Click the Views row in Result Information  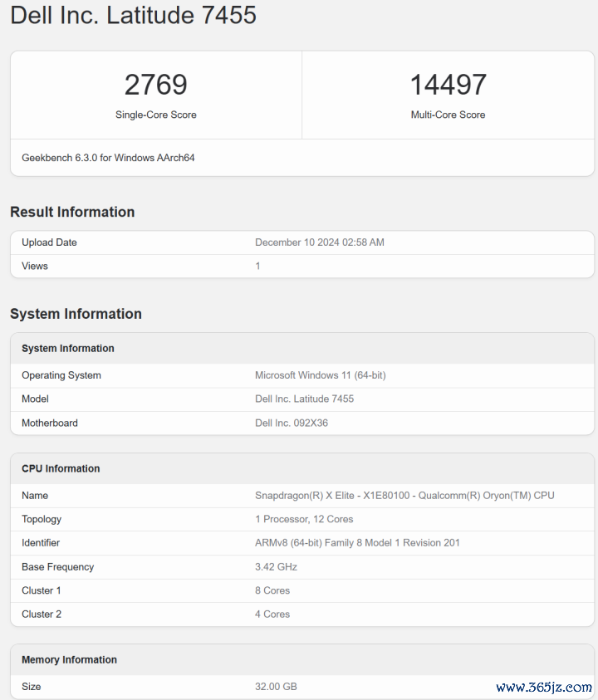[302, 266]
